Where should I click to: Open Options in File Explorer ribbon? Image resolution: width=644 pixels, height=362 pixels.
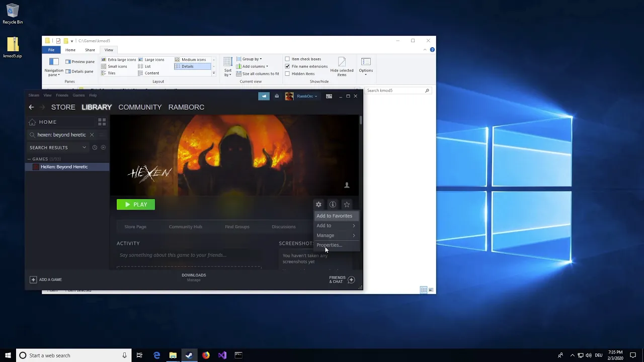tap(366, 65)
